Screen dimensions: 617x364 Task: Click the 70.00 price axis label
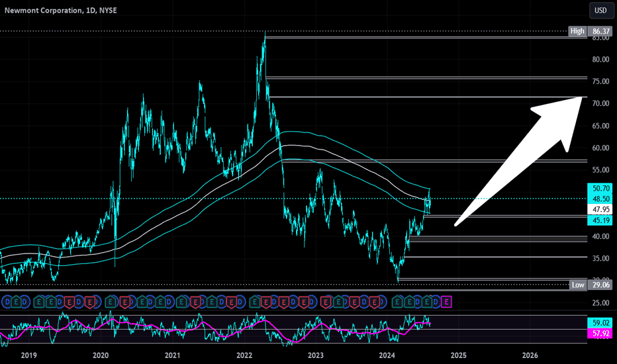click(x=601, y=103)
